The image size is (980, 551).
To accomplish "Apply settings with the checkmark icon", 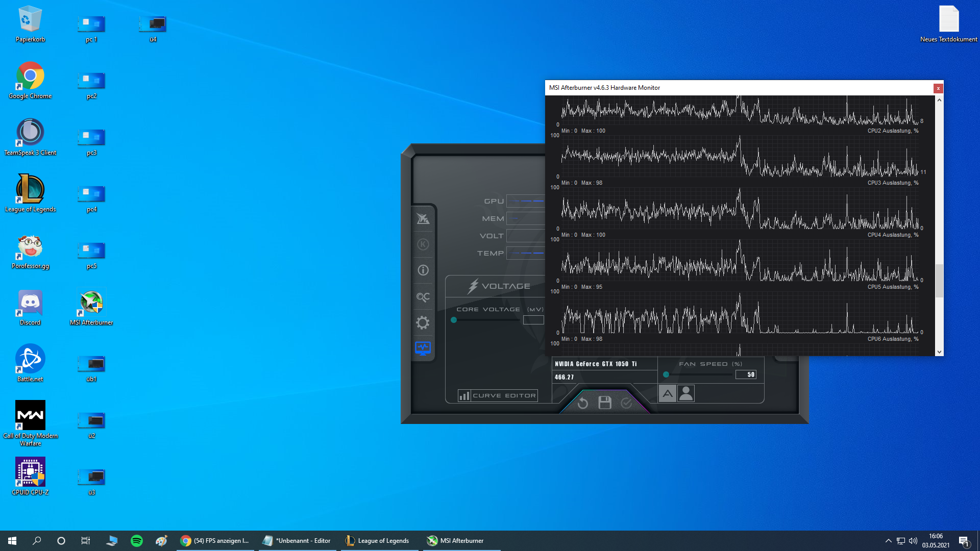I will click(x=627, y=403).
